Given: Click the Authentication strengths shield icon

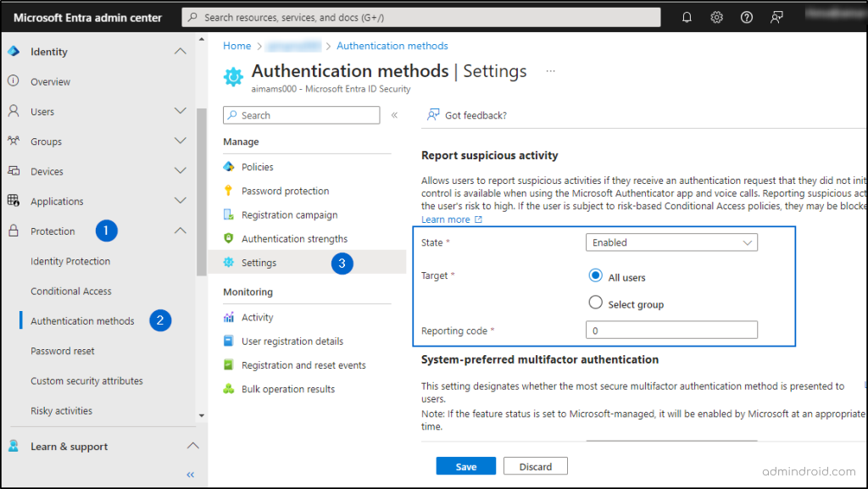Looking at the screenshot, I should click(228, 238).
